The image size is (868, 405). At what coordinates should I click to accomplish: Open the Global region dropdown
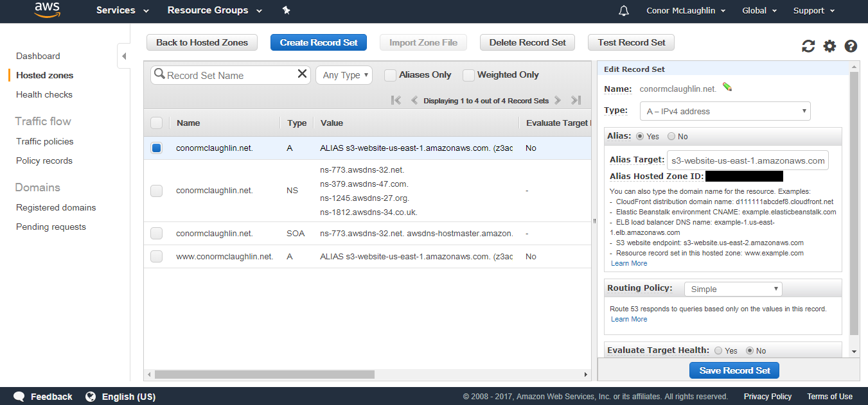759,11
